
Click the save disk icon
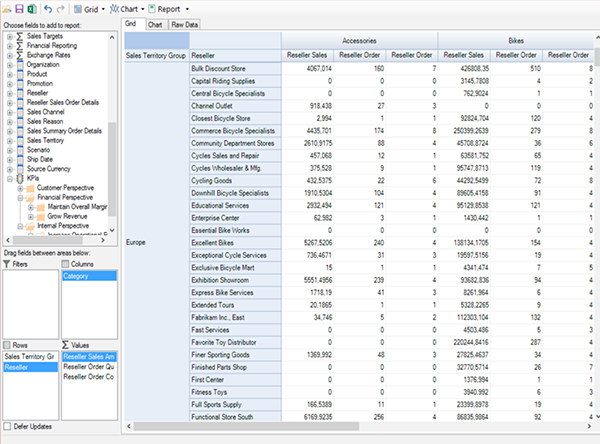[19, 9]
